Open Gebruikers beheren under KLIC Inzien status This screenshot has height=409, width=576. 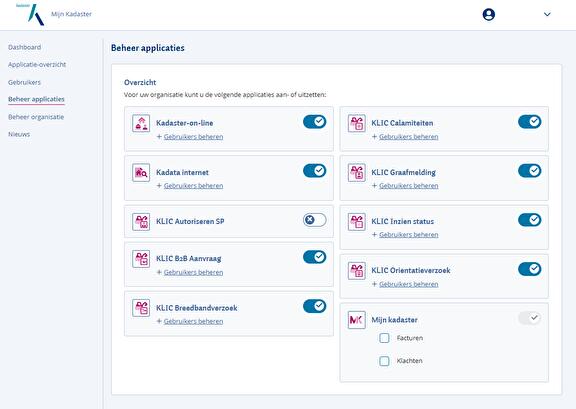408,234
